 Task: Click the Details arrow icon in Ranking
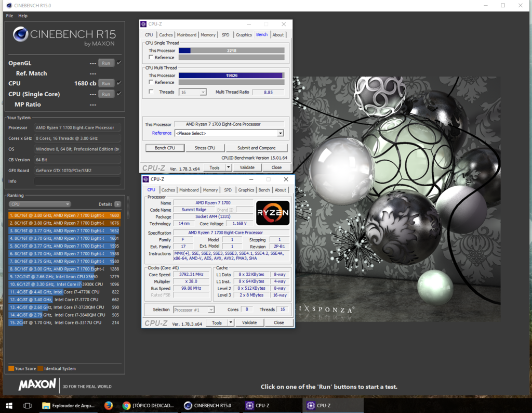click(118, 204)
